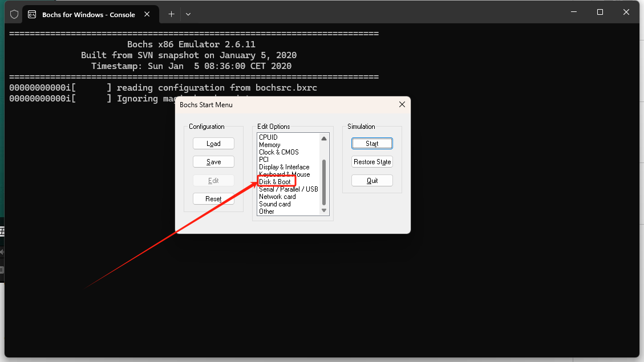
Task: Select Serial / Parallel / USB option
Action: click(x=288, y=189)
